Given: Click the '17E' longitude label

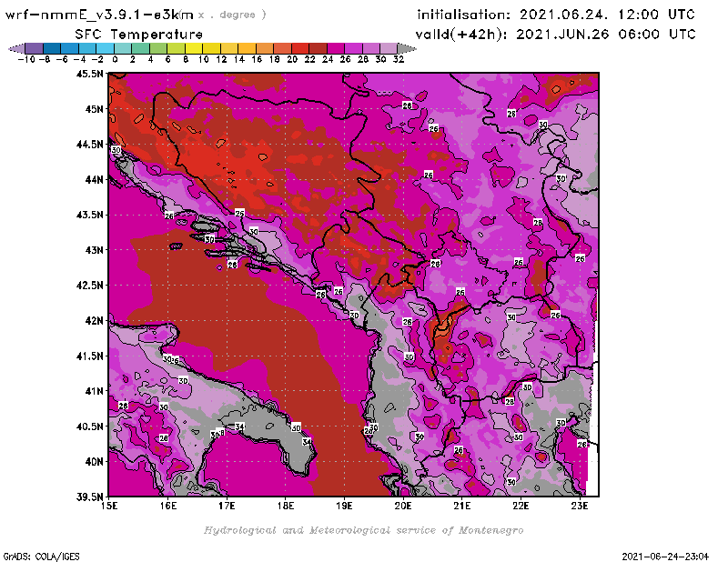Looking at the screenshot, I should (x=227, y=506).
